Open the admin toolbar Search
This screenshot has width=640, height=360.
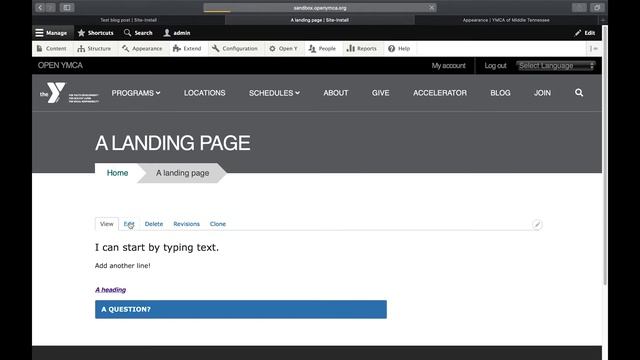click(x=138, y=33)
